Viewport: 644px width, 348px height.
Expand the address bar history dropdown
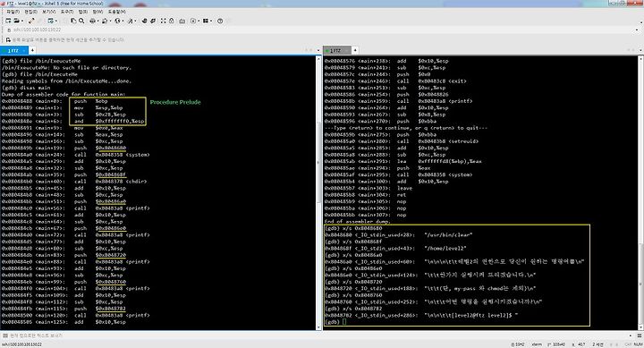(x=637, y=30)
